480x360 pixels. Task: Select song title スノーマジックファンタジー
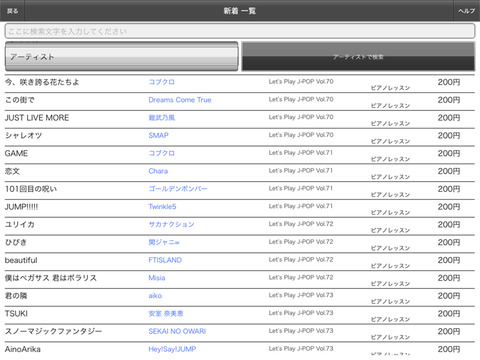pyautogui.click(x=53, y=331)
